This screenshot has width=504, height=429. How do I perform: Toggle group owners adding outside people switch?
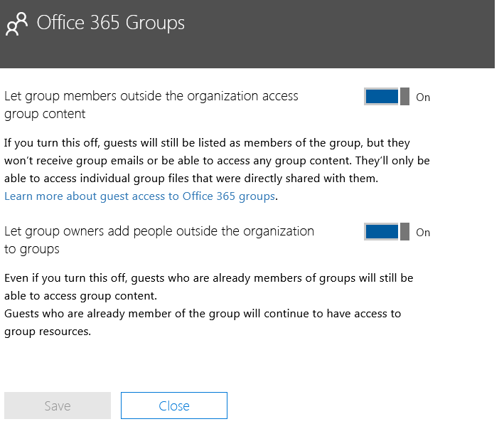click(387, 231)
